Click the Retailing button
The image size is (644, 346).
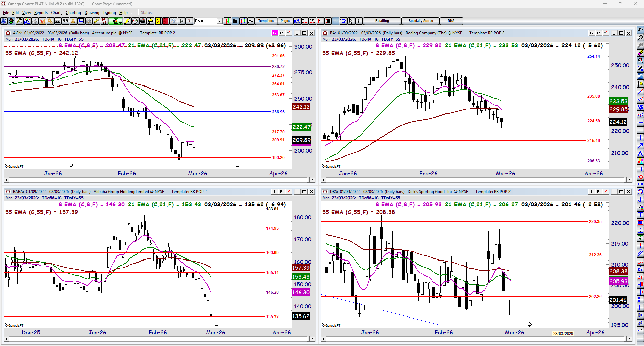point(382,21)
